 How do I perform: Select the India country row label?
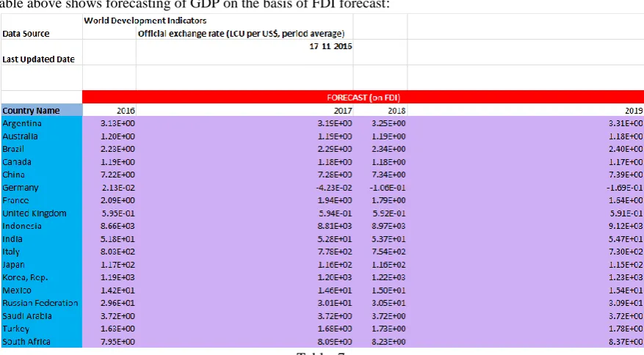tap(12, 239)
